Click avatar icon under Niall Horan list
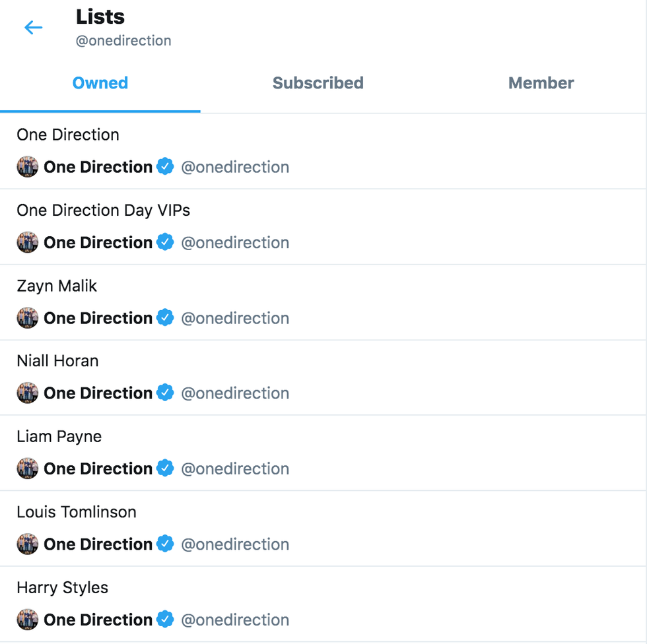Screen dimensions: 647x644 (28, 393)
